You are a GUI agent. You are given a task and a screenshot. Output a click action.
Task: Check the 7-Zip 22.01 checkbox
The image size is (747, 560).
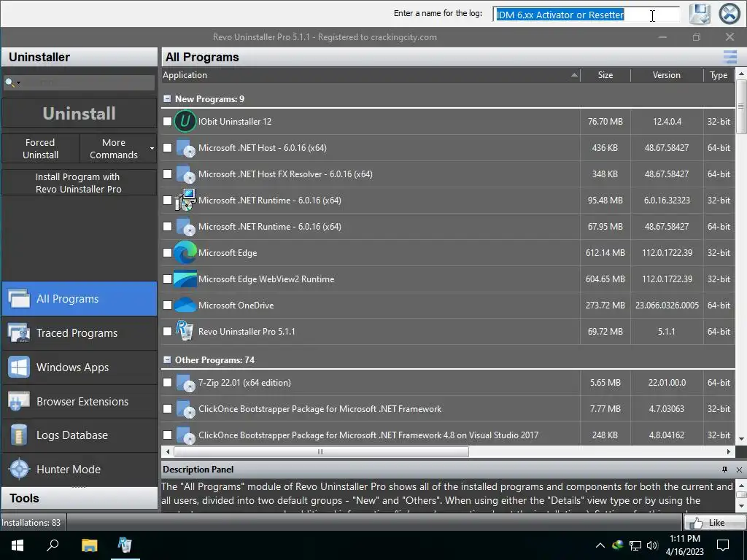(167, 382)
